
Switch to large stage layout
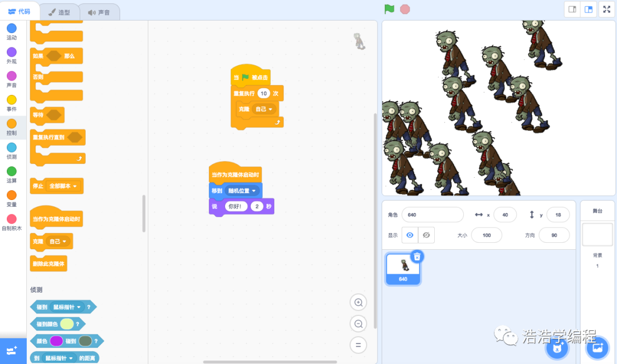point(588,10)
